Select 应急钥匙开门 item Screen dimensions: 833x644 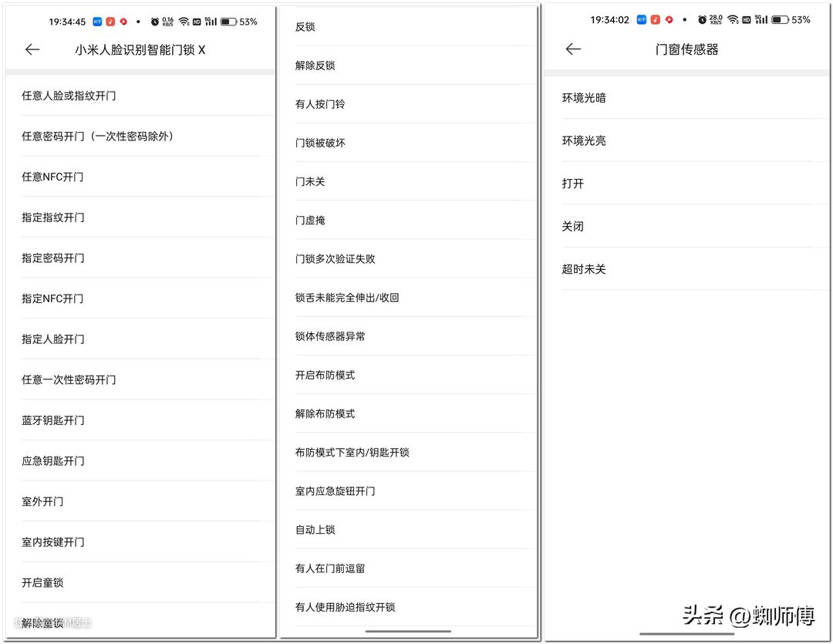click(141, 460)
